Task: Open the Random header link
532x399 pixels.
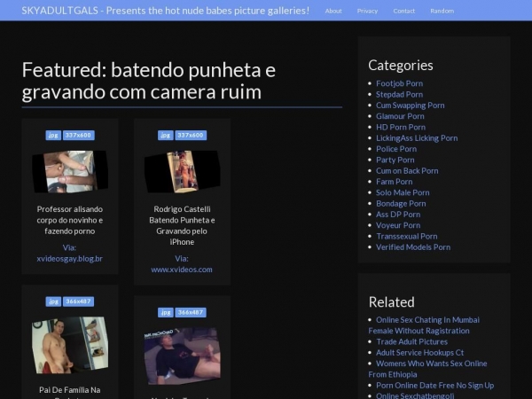Action: [x=442, y=11]
